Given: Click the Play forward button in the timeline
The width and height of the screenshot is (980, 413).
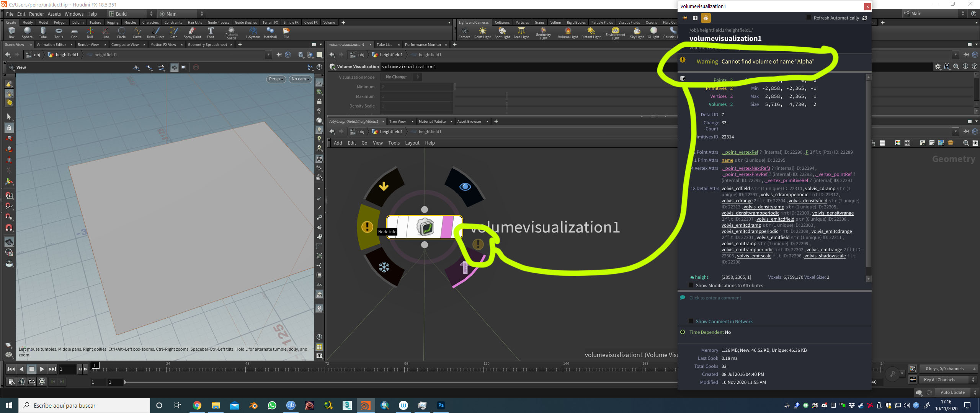Looking at the screenshot, I should coord(42,369).
